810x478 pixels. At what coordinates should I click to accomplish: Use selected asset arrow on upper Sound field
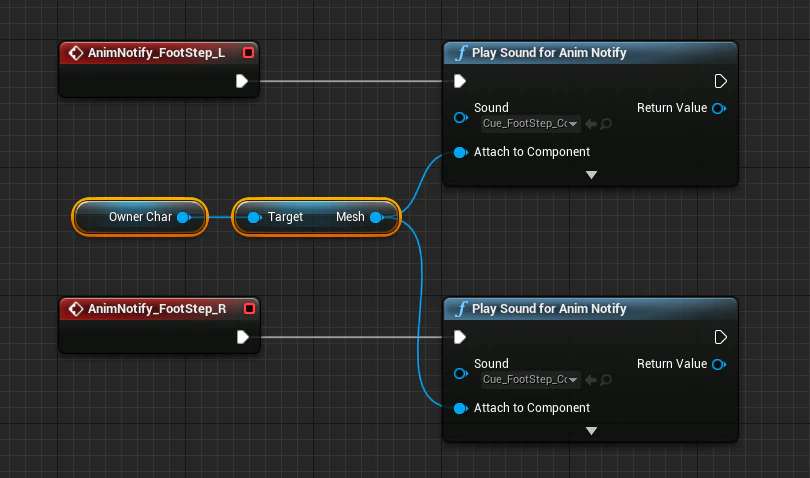591,124
